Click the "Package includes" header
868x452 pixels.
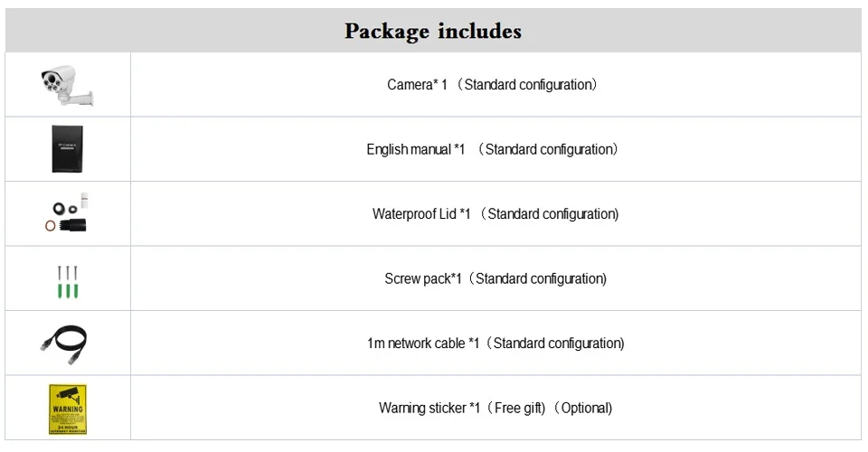click(x=433, y=32)
